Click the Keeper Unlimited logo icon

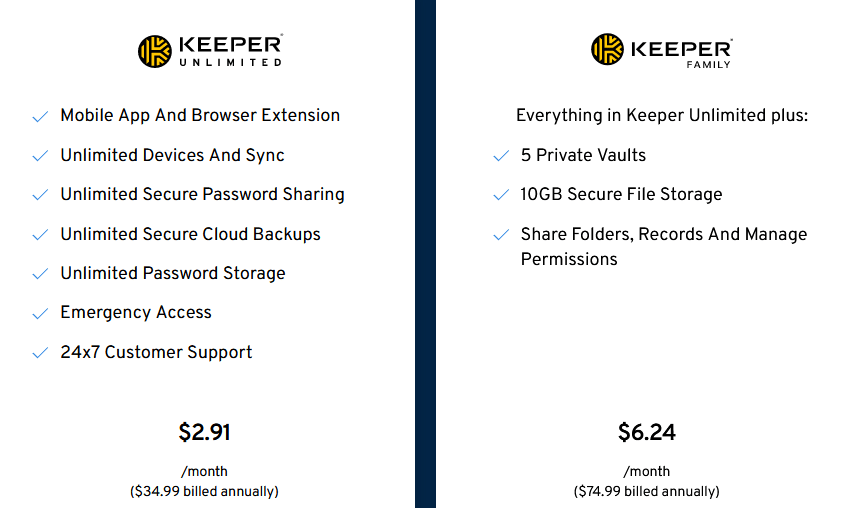155,52
